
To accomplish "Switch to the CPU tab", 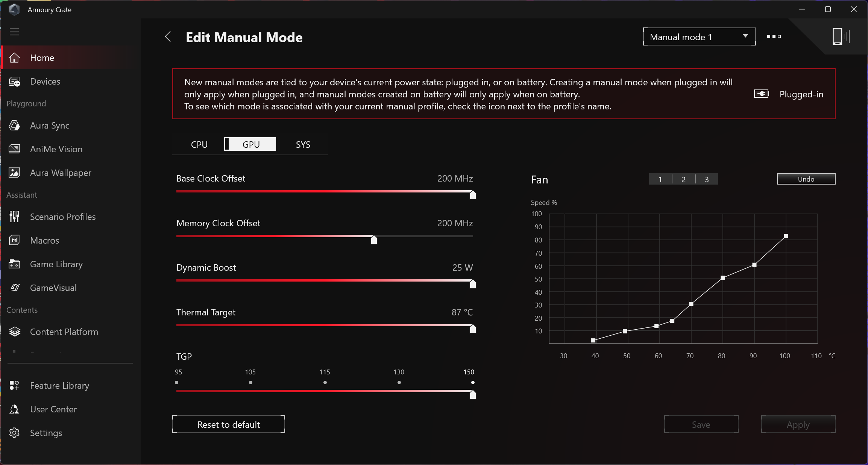I will pyautogui.click(x=199, y=145).
